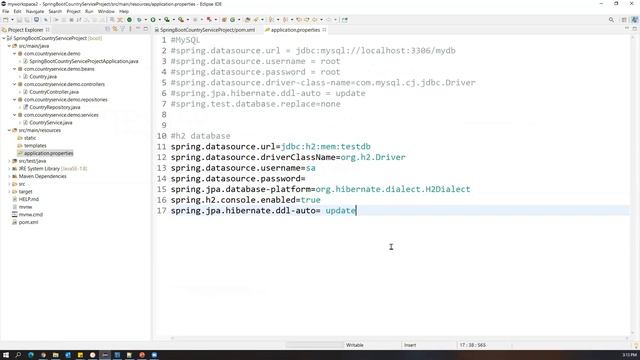The image size is (640, 360).
Task: Click the Debug bug icon in toolbar
Action: [x=139, y=20]
